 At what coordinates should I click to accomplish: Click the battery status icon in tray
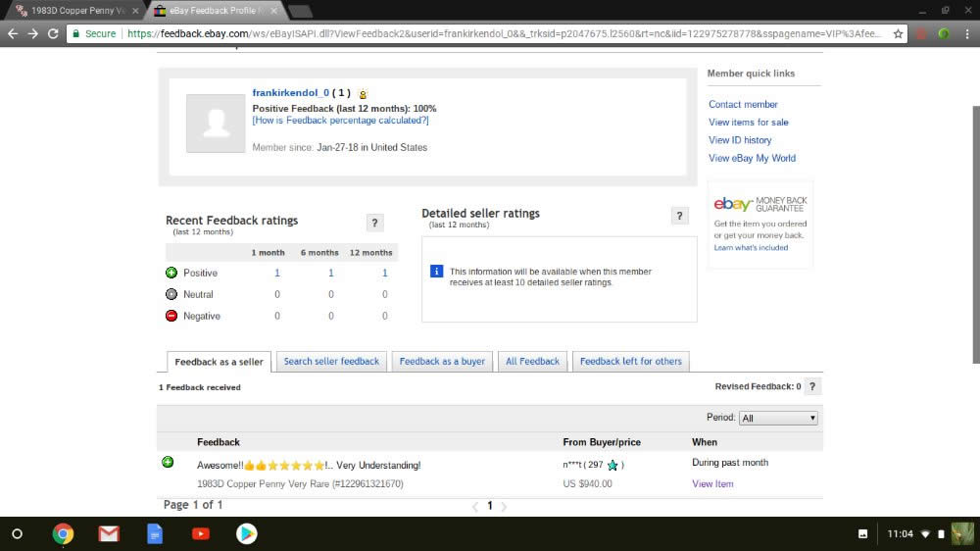(941, 534)
